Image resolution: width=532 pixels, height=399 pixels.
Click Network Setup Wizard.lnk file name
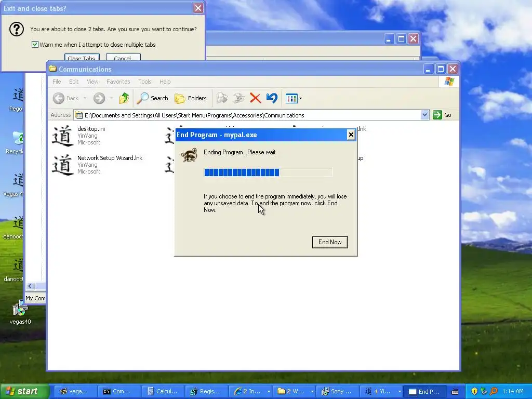point(110,158)
